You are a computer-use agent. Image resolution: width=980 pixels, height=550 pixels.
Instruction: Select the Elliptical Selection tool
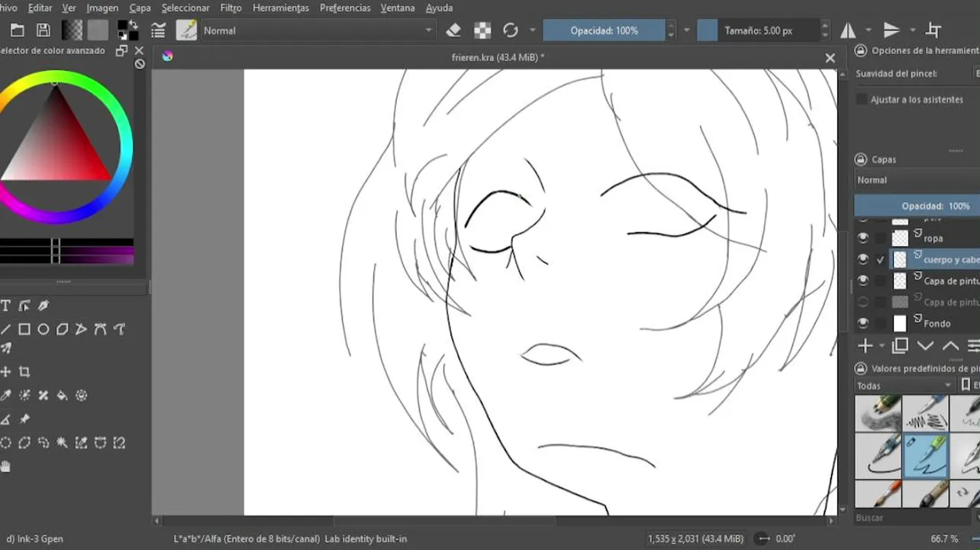(x=5, y=443)
